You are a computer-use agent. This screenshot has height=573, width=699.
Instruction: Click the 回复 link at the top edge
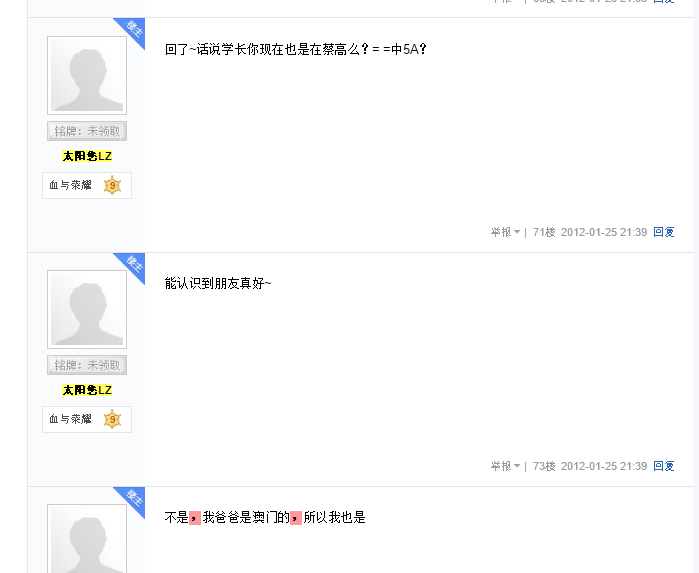[x=663, y=1]
